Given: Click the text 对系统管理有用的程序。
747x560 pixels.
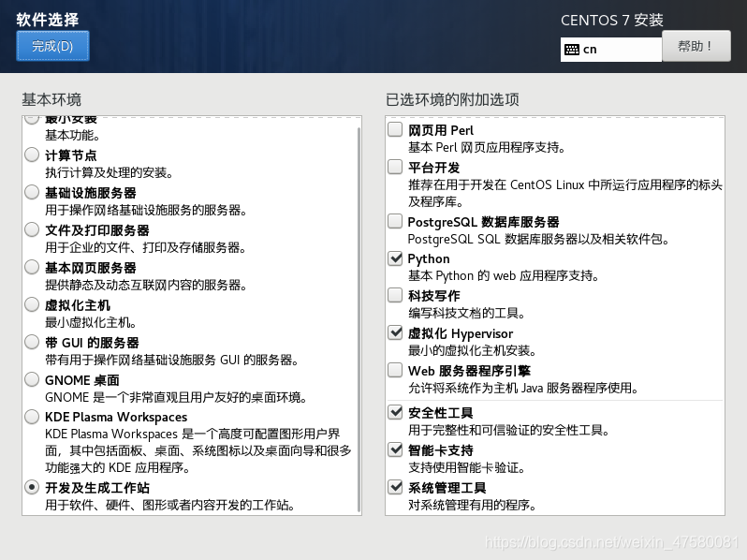Looking at the screenshot, I should click(472, 505).
